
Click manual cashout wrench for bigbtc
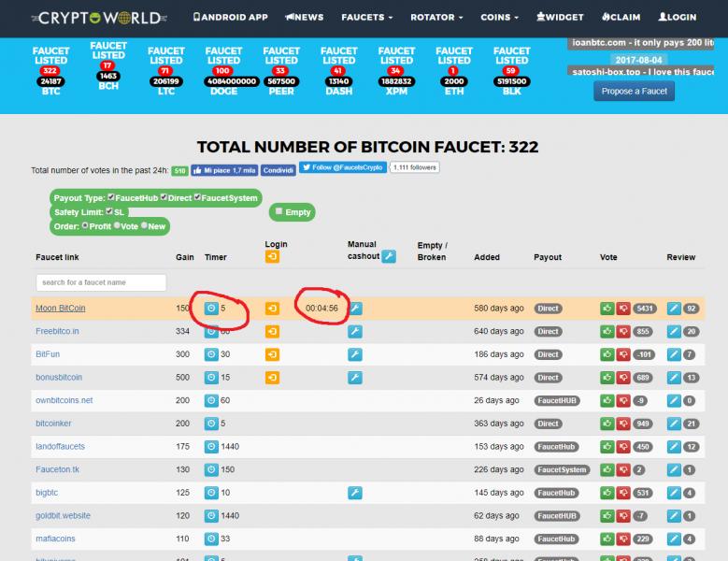click(355, 493)
